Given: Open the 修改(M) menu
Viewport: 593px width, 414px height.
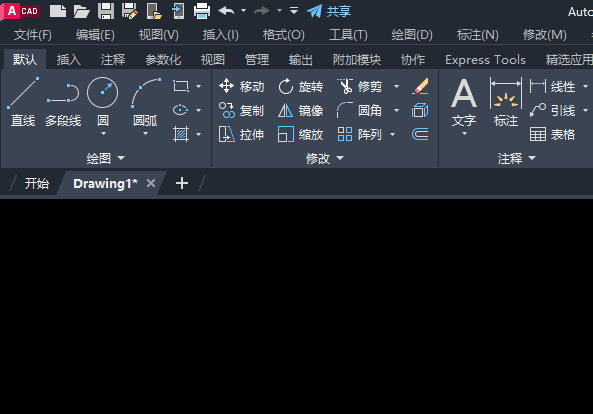Looking at the screenshot, I should [545, 35].
